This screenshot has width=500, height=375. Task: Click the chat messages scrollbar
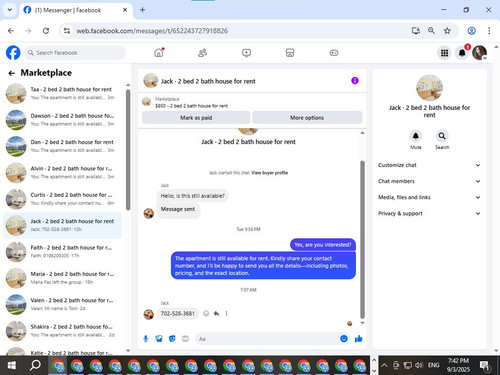tap(362, 240)
